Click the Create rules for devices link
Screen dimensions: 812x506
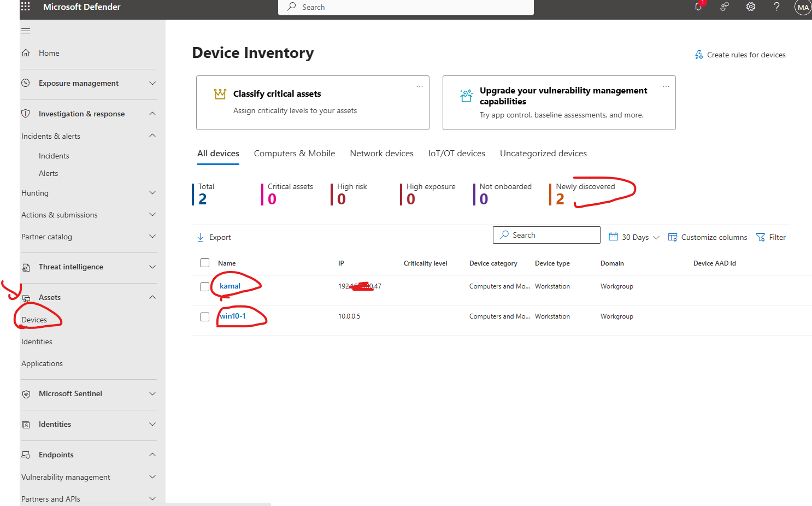pos(746,55)
